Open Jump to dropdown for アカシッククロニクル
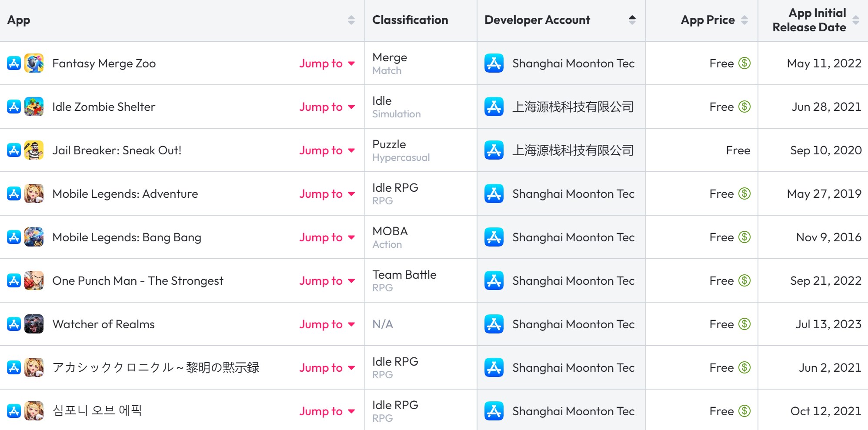 327,368
